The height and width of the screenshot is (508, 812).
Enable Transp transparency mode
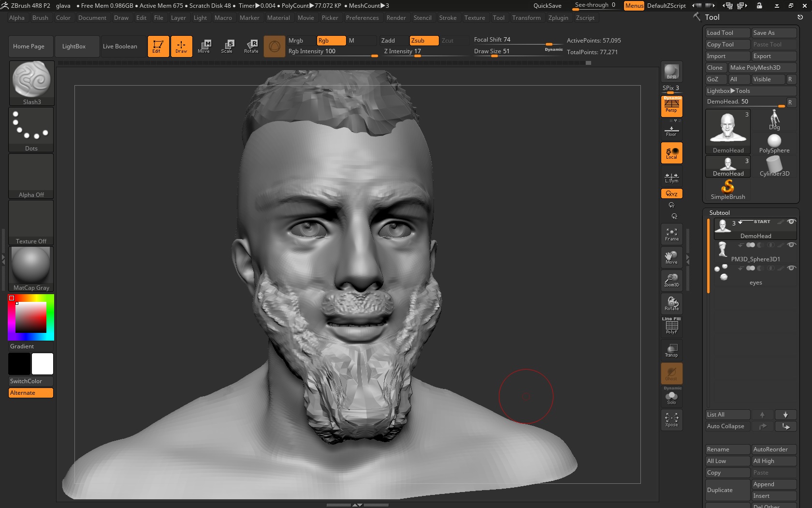(671, 350)
